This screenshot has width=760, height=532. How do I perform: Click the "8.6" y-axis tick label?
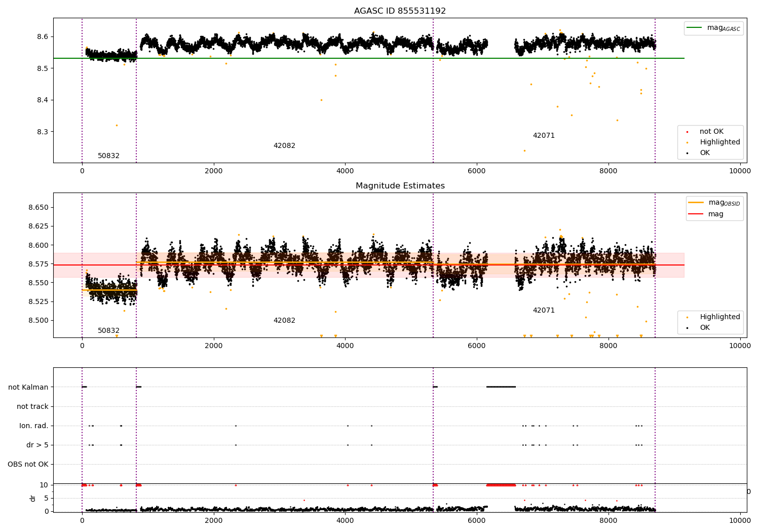43,37
